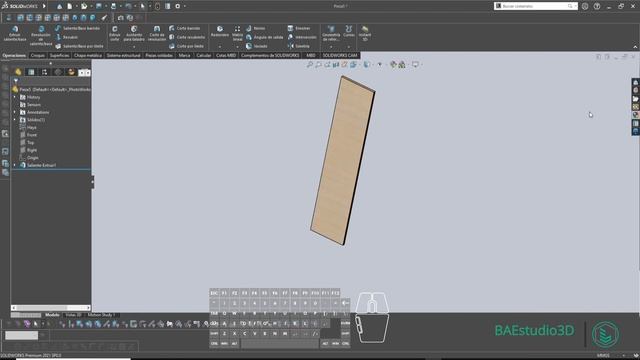
Task: Choose Corte por límite command
Action: pyautogui.click(x=187, y=46)
